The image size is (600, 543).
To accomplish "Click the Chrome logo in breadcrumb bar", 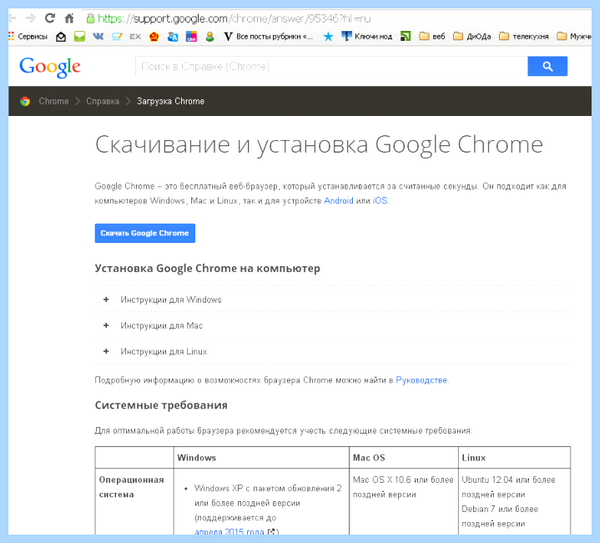I will (x=25, y=101).
